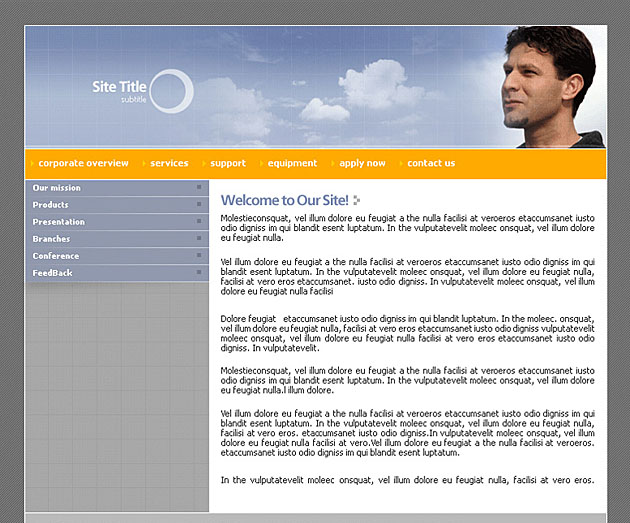630x523 pixels.
Task: Click the square bullet beside Our mission
Action: (199, 187)
